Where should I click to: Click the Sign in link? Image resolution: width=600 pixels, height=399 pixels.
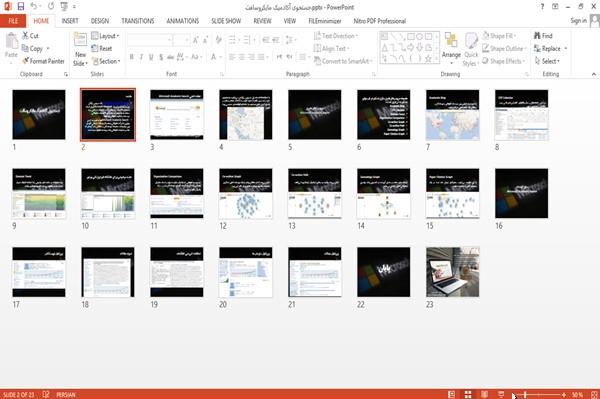(x=578, y=21)
